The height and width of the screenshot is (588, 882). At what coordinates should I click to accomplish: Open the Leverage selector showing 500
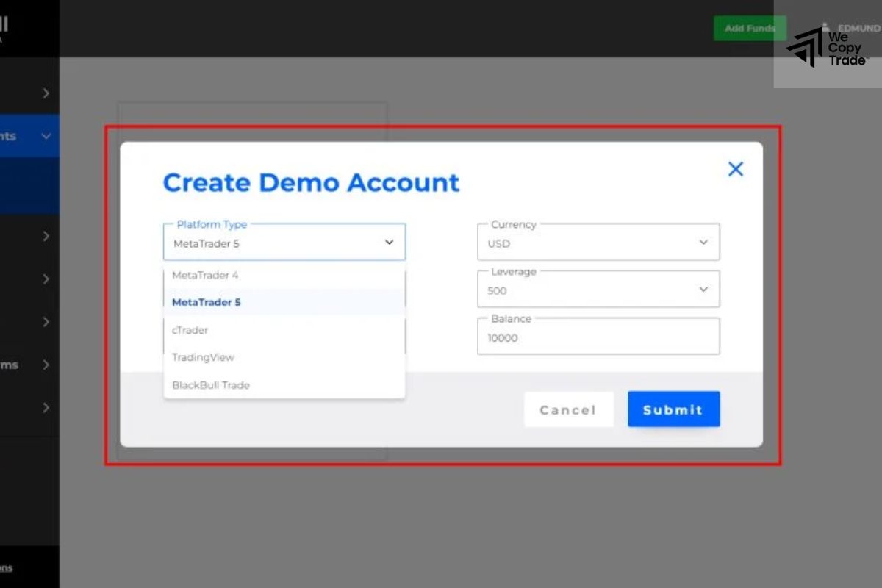(x=598, y=288)
